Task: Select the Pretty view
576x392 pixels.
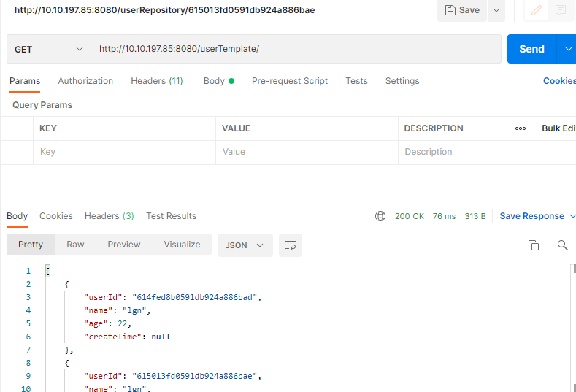Action: point(31,245)
